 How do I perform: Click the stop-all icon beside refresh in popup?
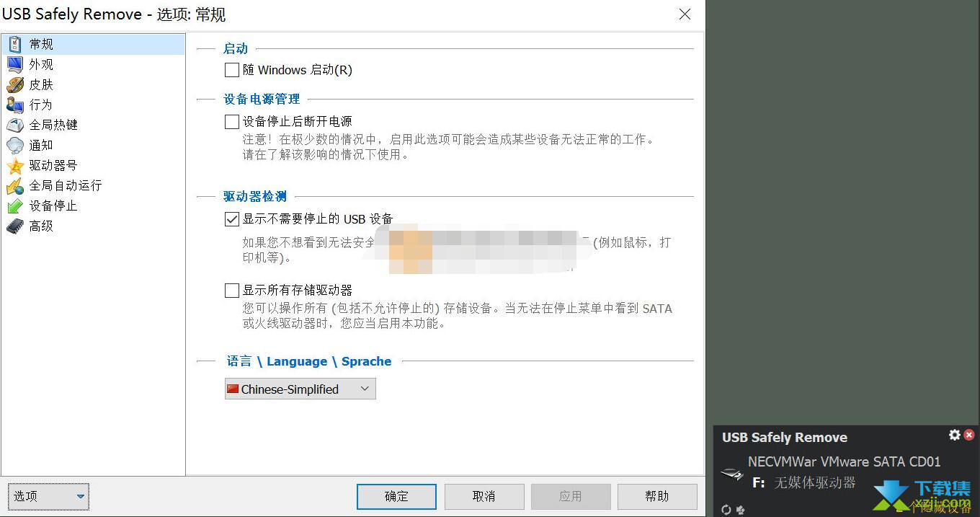click(x=740, y=509)
